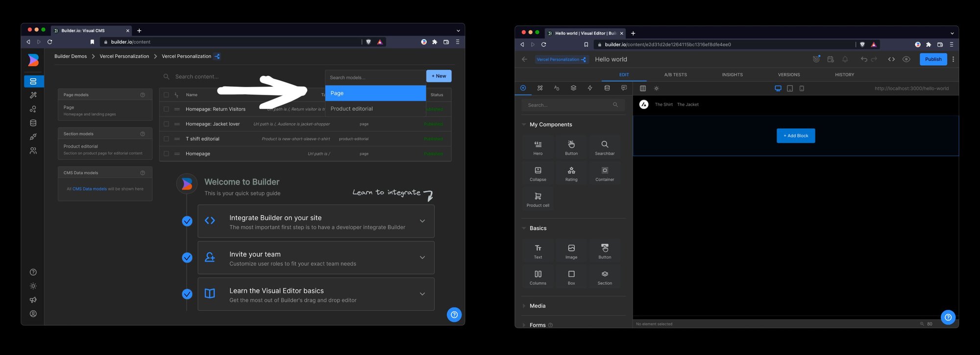Viewport: 980px width, 355px height.
Task: Select the Image basic block
Action: [571, 251]
